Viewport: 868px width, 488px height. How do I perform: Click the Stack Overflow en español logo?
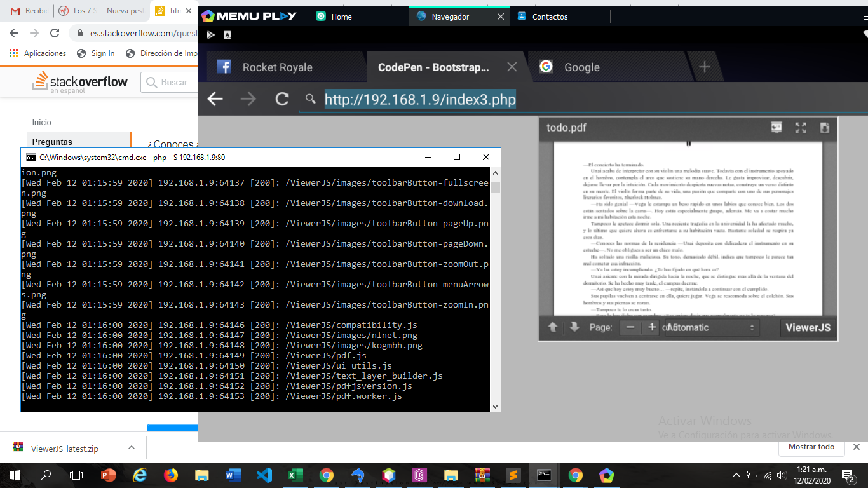point(80,82)
